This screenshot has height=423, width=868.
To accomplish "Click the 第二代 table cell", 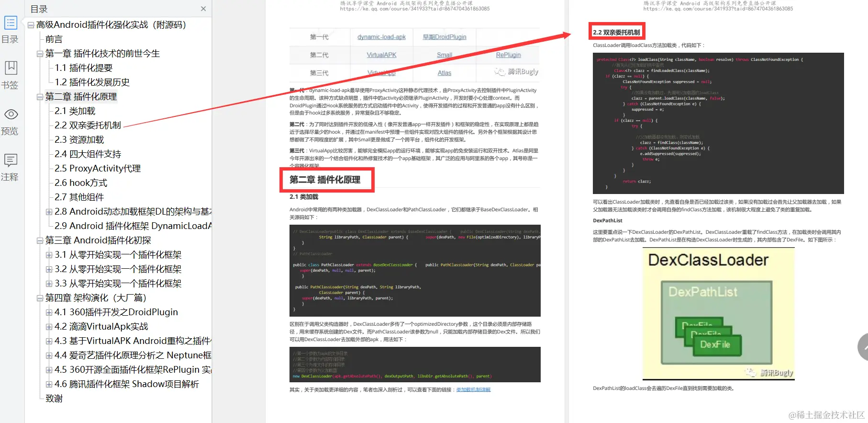I will click(x=319, y=55).
